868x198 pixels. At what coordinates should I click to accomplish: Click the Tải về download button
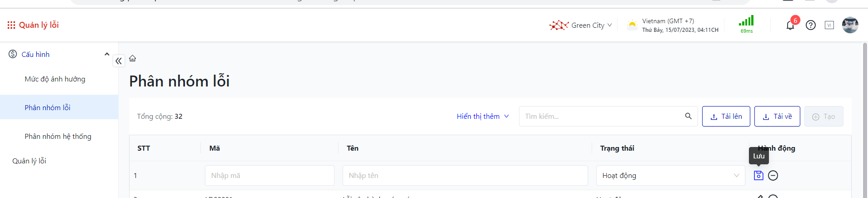777,117
